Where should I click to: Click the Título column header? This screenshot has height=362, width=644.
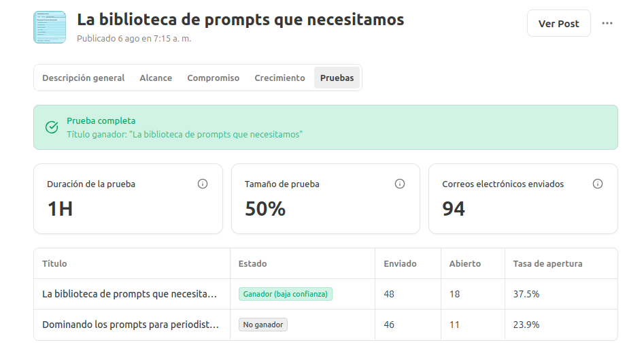pyautogui.click(x=54, y=263)
